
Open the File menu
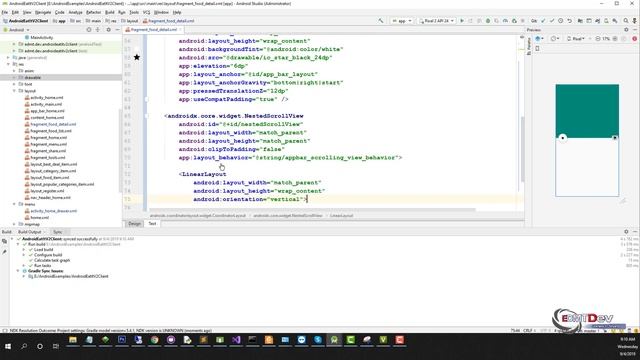[4, 12]
